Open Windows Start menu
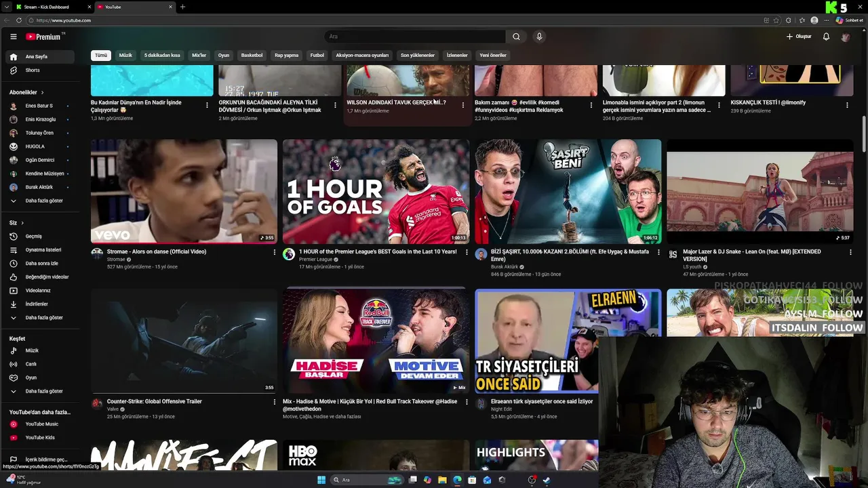 (321, 480)
